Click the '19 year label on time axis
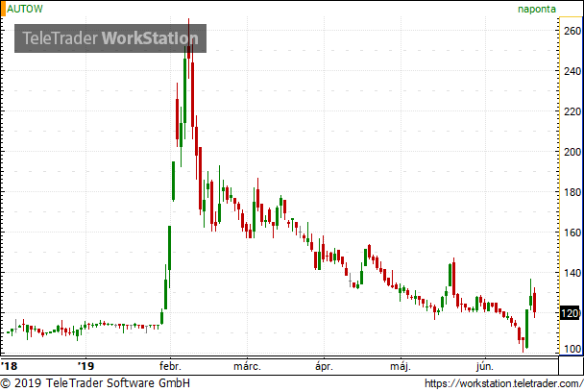The image size is (584, 392). point(86,366)
